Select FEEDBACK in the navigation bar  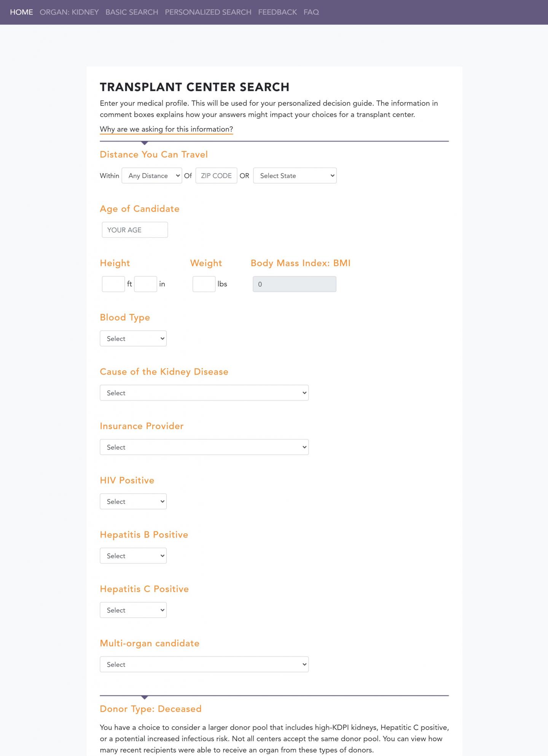pyautogui.click(x=277, y=12)
